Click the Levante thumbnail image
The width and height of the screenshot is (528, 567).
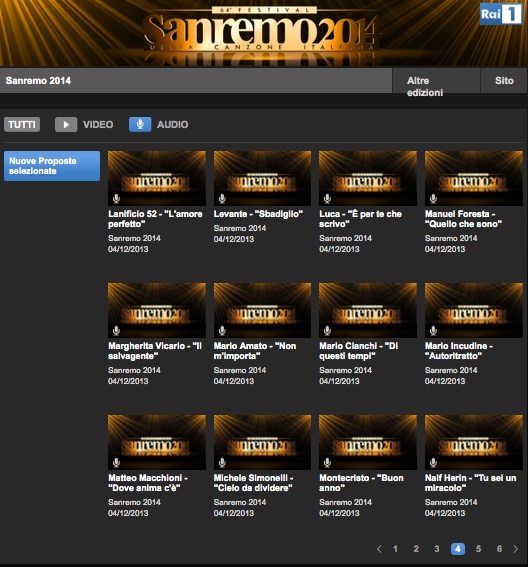262,178
